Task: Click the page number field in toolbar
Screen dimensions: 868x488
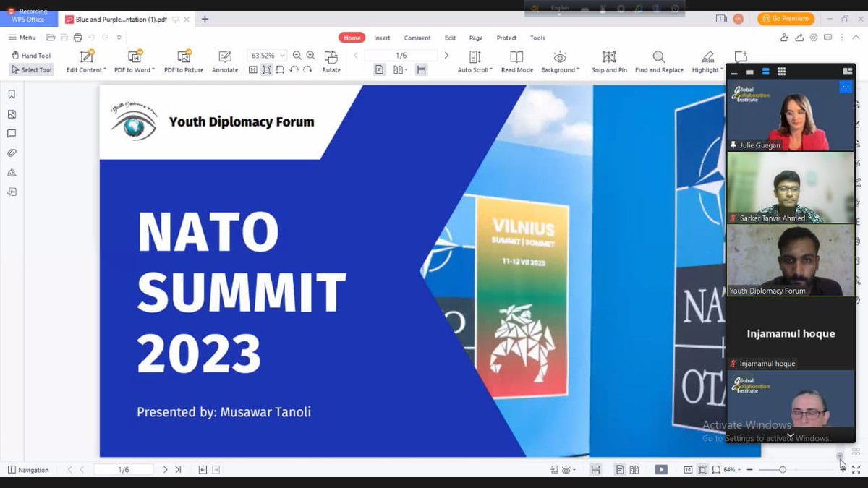Action: 401,56
